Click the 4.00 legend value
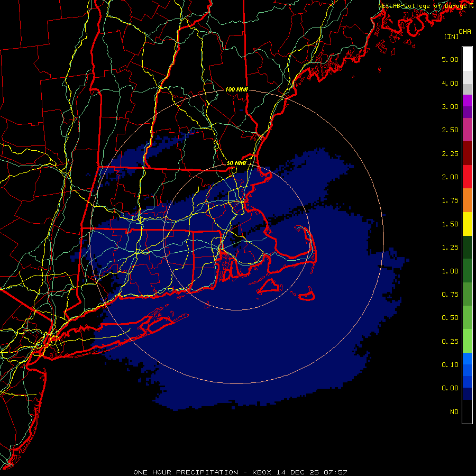This screenshot has width=476, height=476. coord(450,83)
